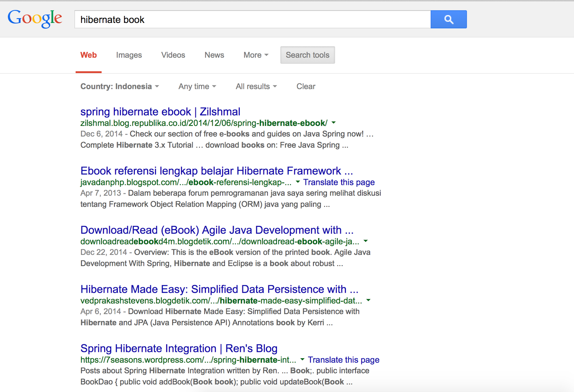Image resolution: width=574 pixels, height=392 pixels.
Task: Open the Country: Indonesia dropdown
Action: 119,86
